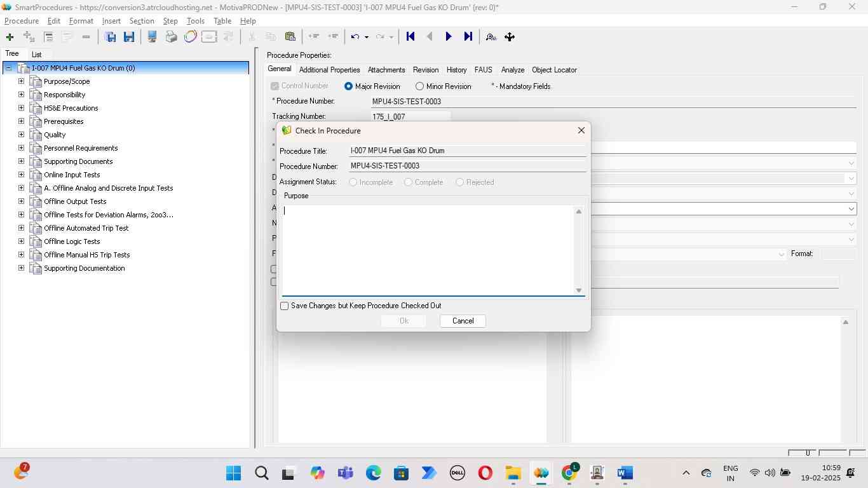Click the undo arrow icon
Screen dimensions: 868x488
(355, 37)
